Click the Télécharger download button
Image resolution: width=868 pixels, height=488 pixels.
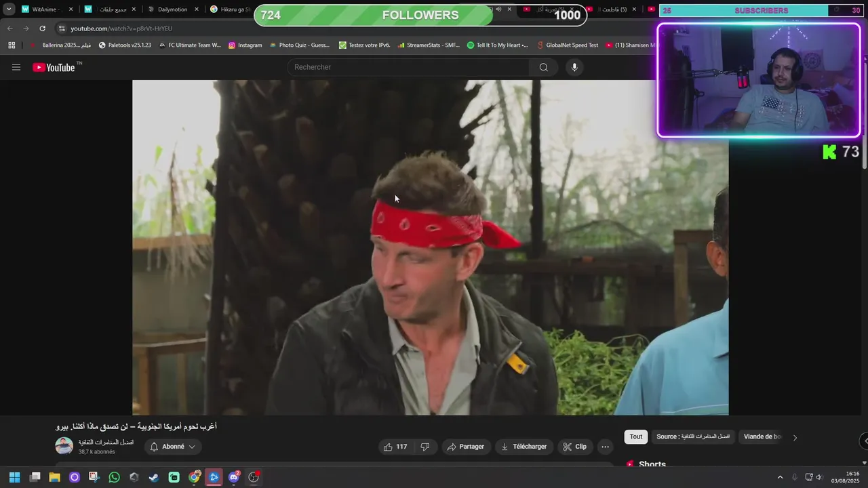(x=524, y=447)
